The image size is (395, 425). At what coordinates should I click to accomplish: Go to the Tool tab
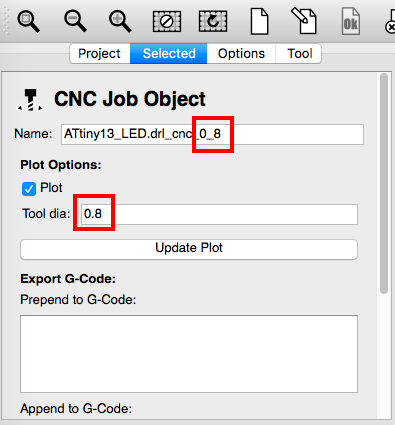click(299, 53)
